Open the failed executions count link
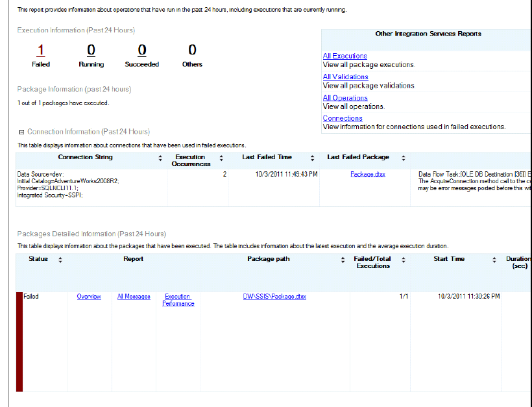The height and width of the screenshot is (407, 532). tap(41, 50)
